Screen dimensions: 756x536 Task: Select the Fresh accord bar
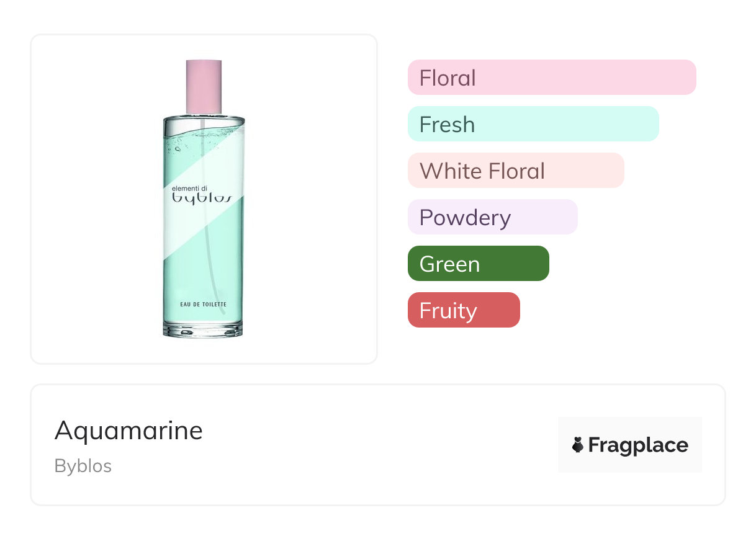click(533, 124)
